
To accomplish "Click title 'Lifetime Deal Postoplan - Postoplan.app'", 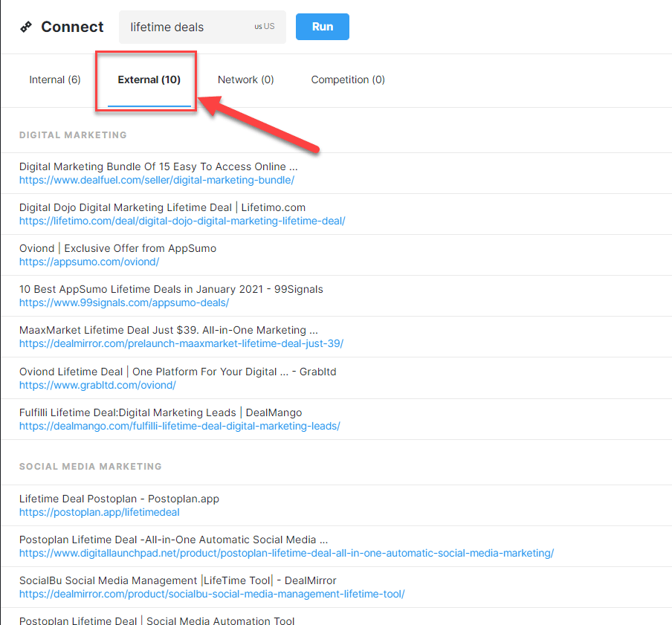I will point(119,499).
